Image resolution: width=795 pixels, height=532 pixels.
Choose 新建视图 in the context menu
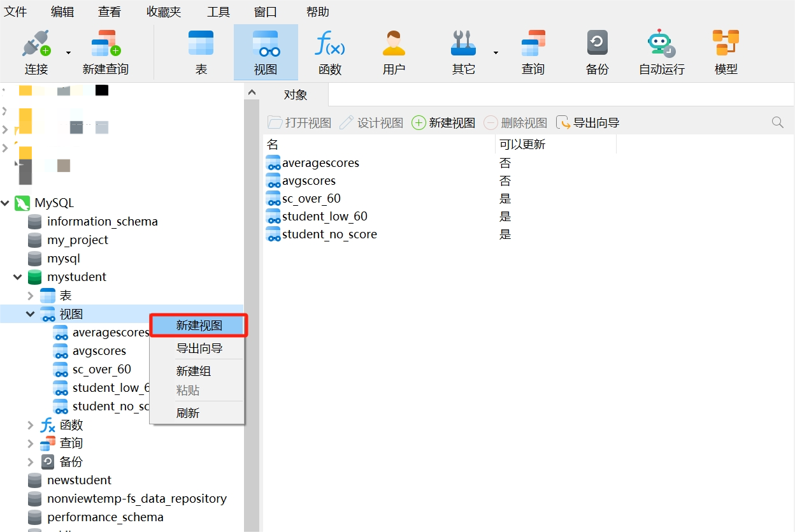[x=199, y=326]
